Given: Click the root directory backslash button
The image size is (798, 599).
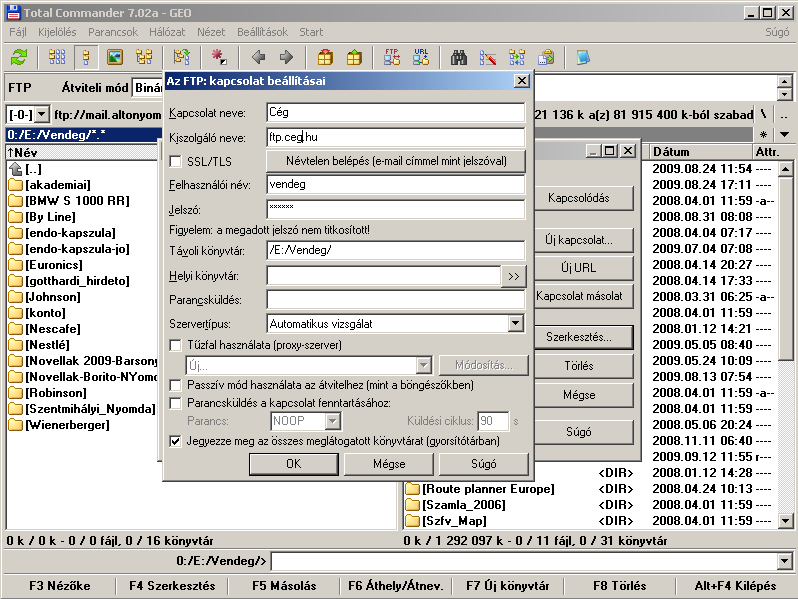Looking at the screenshot, I should (x=763, y=115).
